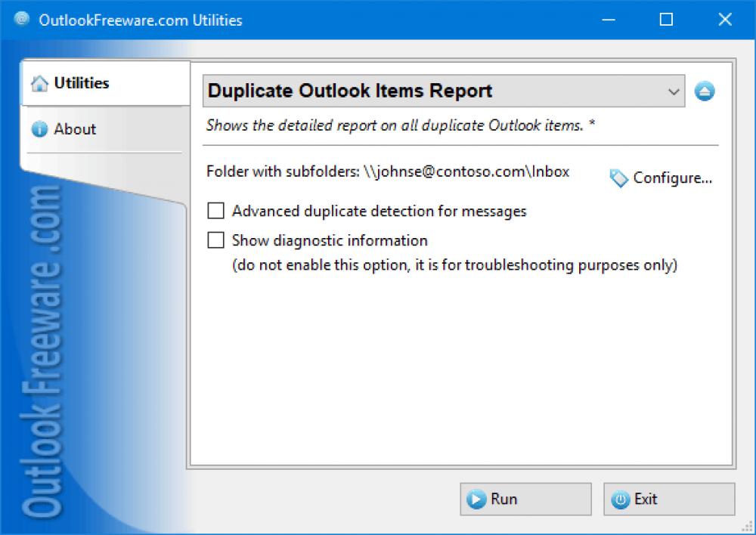The height and width of the screenshot is (535, 756).
Task: Open the utility selection dropdown arrow
Action: (x=675, y=91)
